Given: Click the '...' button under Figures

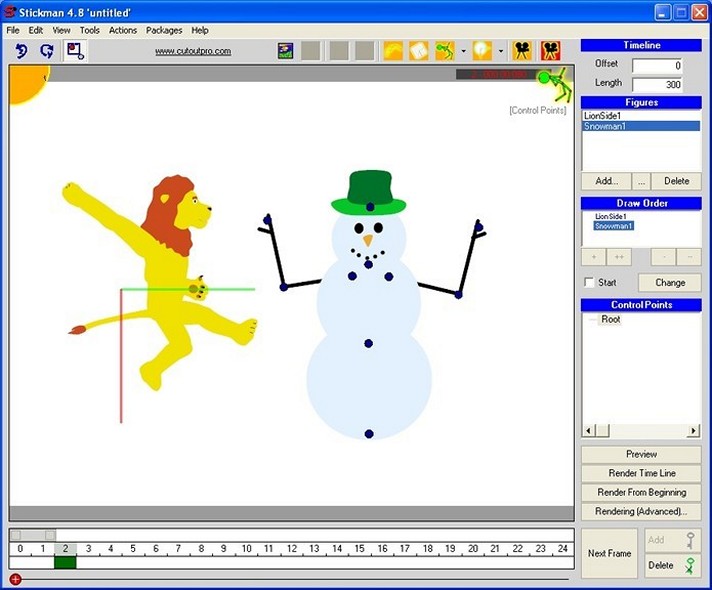Looking at the screenshot, I should [x=641, y=181].
